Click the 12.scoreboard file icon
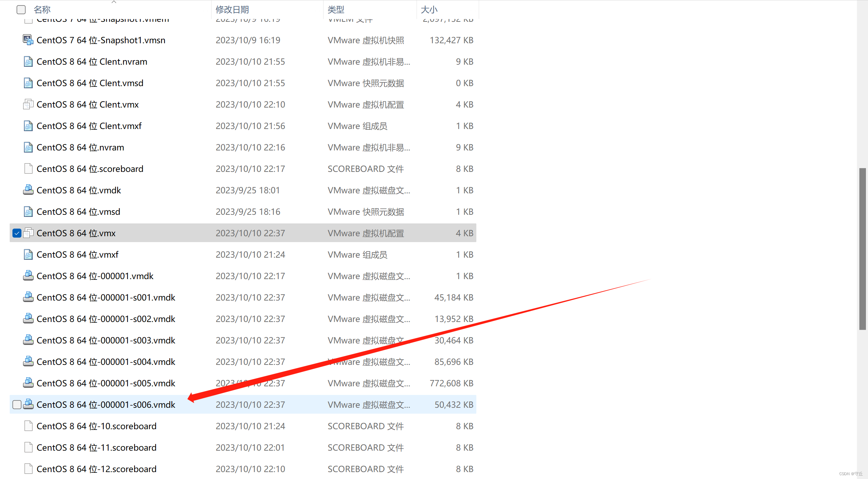The image size is (868, 479). click(28, 469)
